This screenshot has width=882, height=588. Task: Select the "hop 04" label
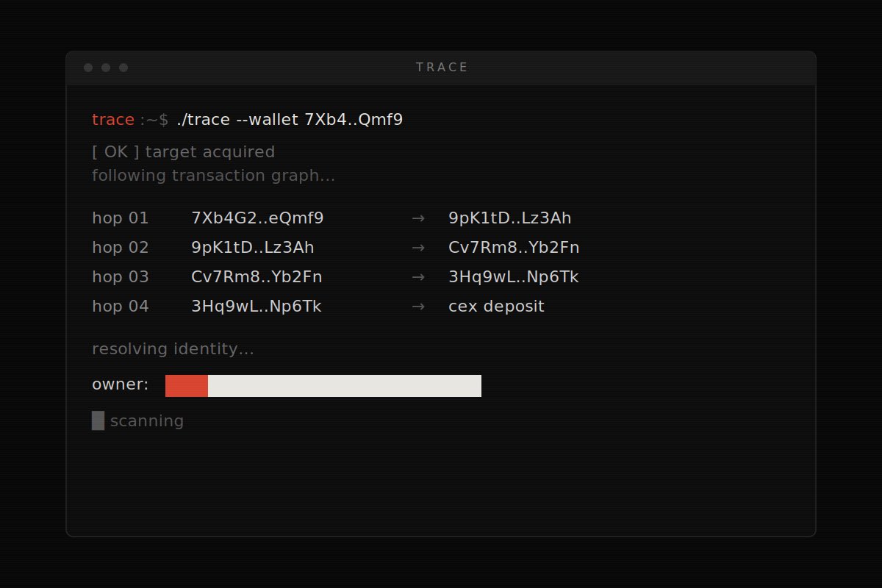(x=121, y=306)
